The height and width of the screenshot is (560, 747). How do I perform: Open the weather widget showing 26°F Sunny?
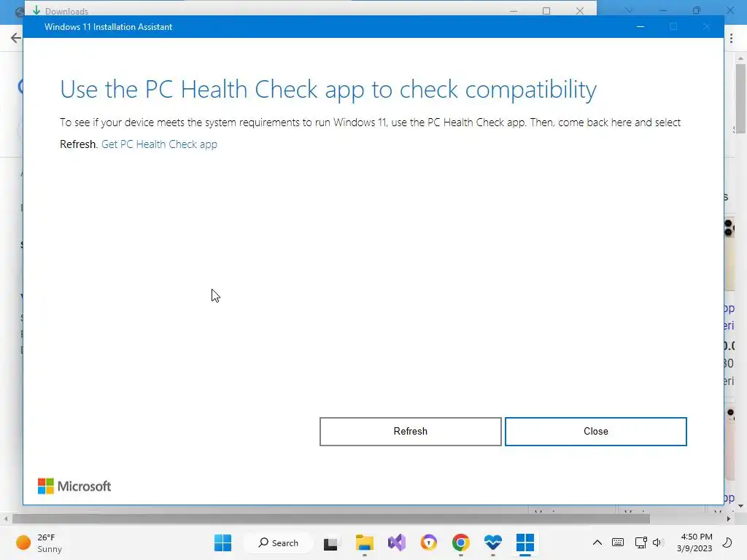pyautogui.click(x=39, y=542)
